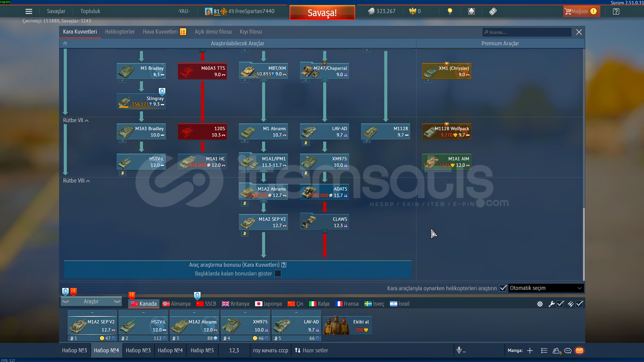Click the Ekibi al crew recruit button
The width and height of the screenshot is (644, 362).
[x=347, y=325]
